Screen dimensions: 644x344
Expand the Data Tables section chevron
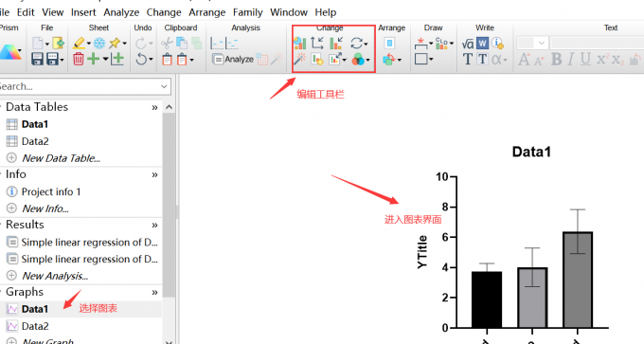click(154, 108)
